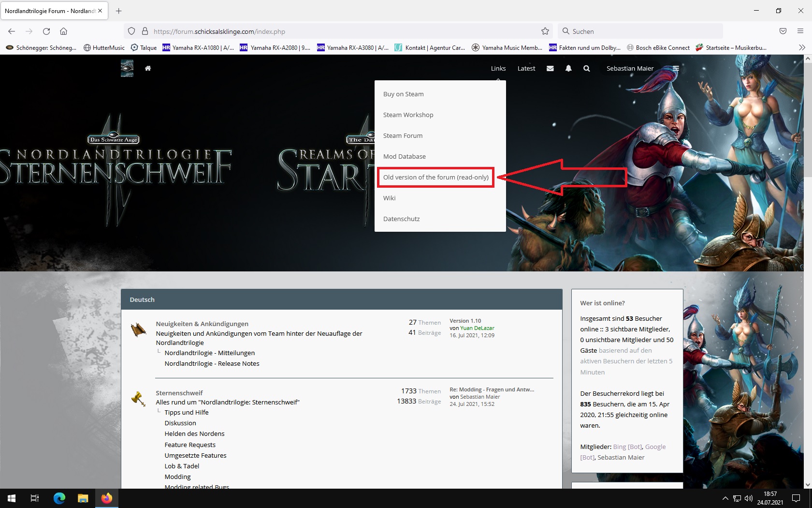Image resolution: width=812 pixels, height=508 pixels.
Task: Select Steam Workshop menu entry
Action: point(440,115)
